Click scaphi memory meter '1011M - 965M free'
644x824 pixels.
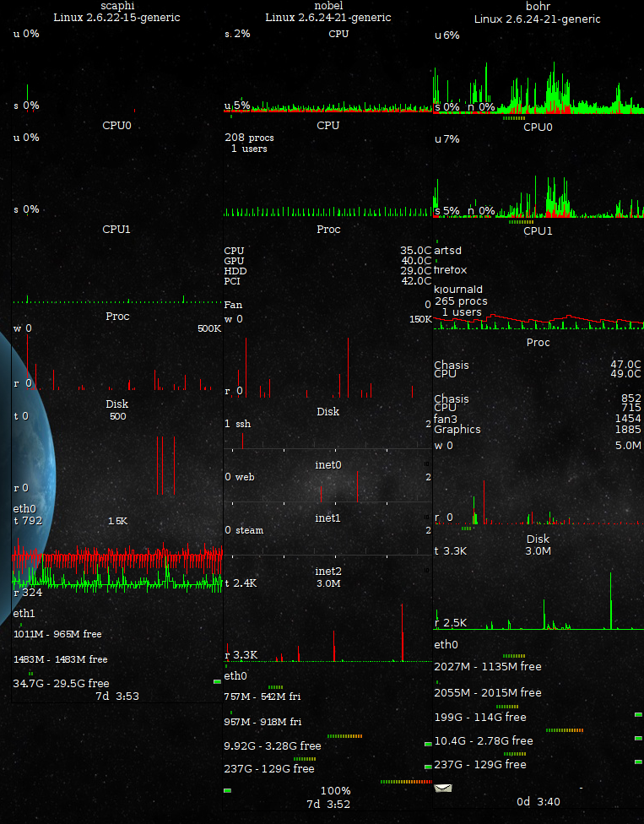[57, 634]
